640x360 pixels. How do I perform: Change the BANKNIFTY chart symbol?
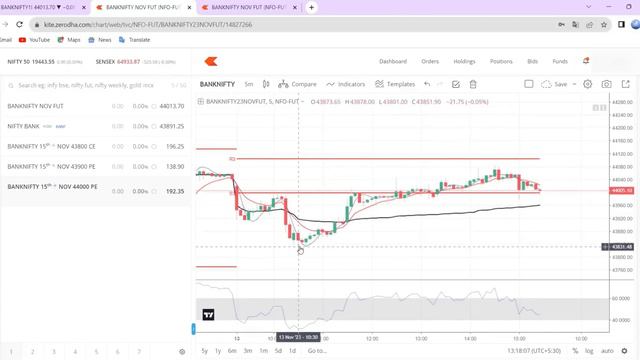pyautogui.click(x=217, y=84)
